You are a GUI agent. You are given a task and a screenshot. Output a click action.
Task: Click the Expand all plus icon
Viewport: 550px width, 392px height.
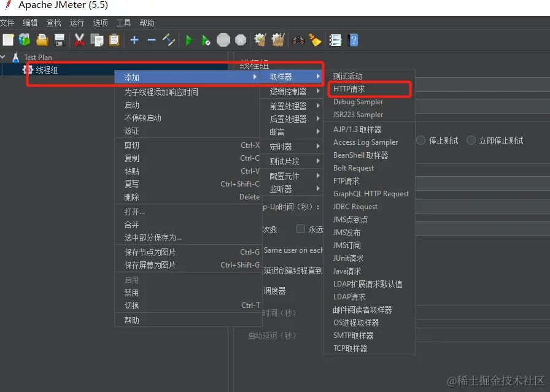tap(134, 40)
